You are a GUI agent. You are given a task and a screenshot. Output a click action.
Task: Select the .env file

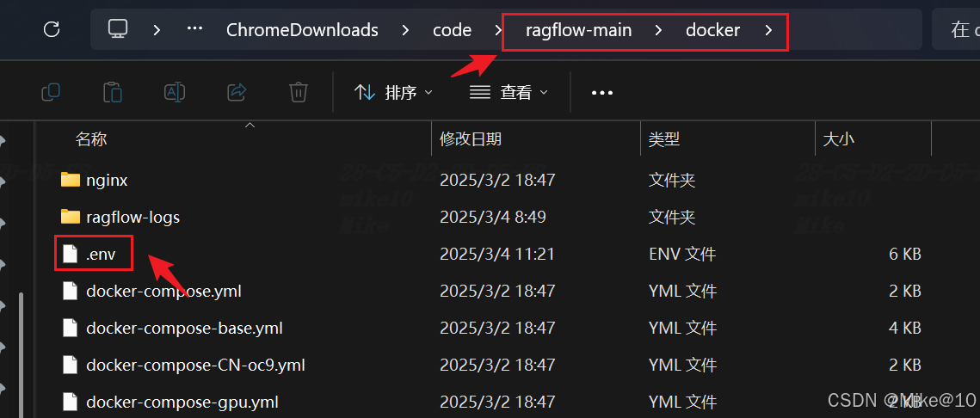pyautogui.click(x=102, y=254)
